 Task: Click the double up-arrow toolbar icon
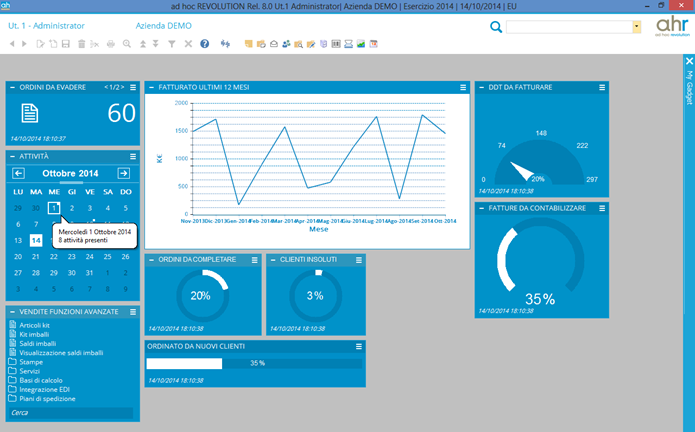143,44
